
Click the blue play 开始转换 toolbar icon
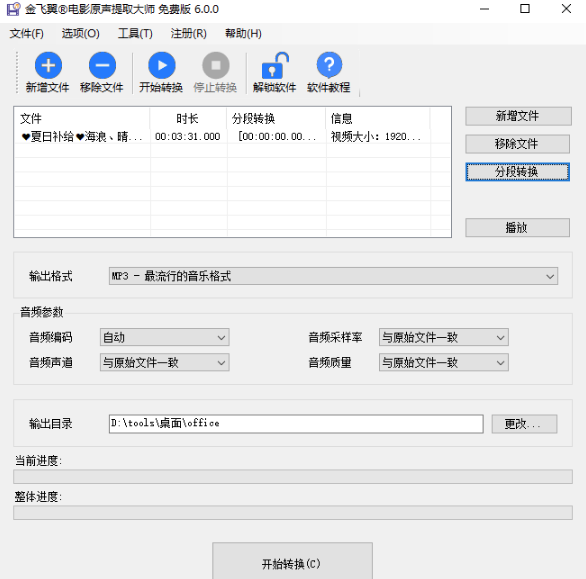tap(161, 65)
